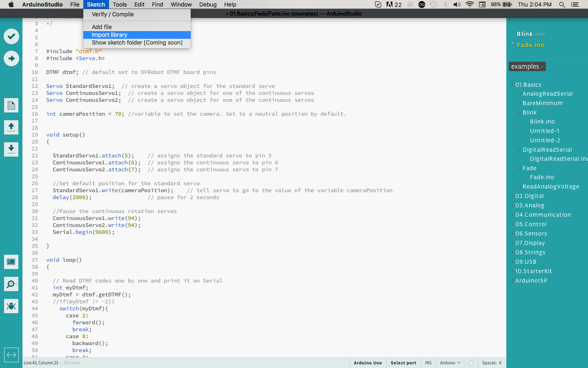Open DigitalReadSerial.ino file in tree
588x368 pixels.
559,159
